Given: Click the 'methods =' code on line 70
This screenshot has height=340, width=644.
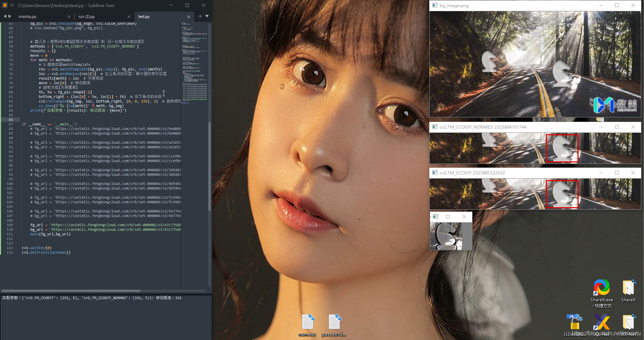Looking at the screenshot, I should point(84,46).
